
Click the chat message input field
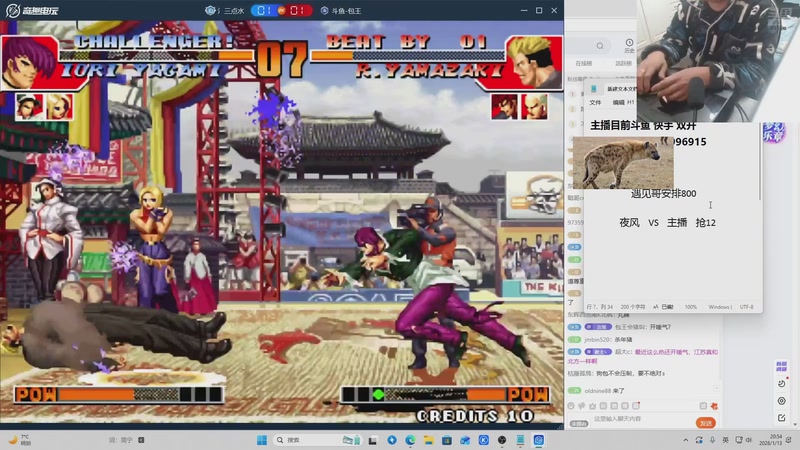pos(643,419)
